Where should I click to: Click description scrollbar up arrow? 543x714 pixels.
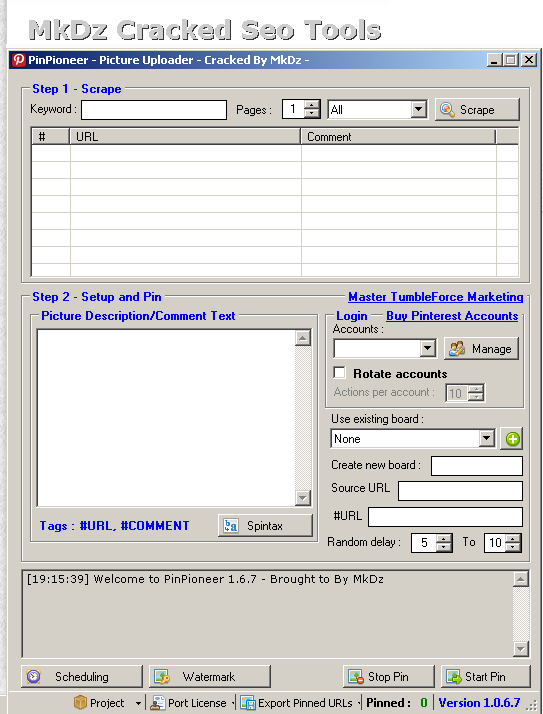point(303,338)
